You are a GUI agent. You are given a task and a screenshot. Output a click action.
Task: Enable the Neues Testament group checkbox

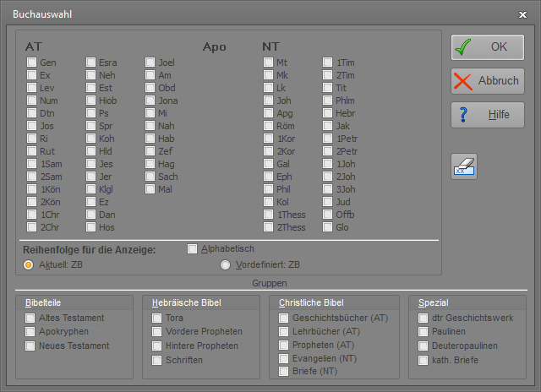[31, 346]
